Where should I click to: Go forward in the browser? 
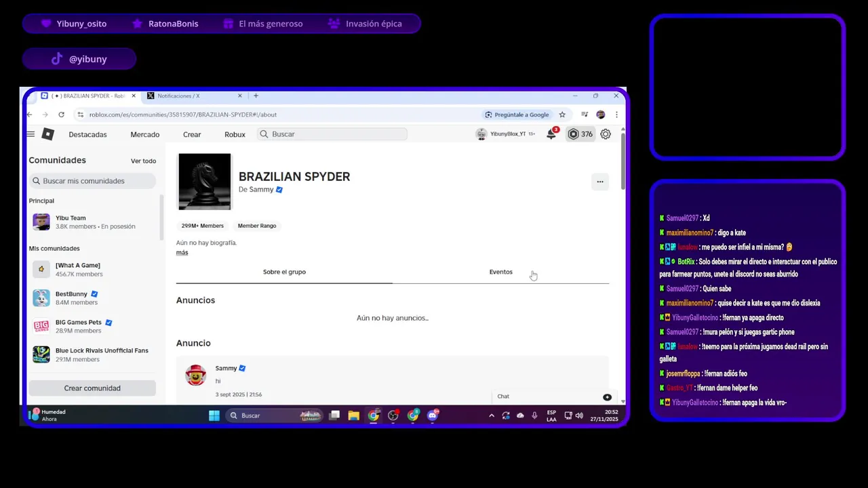coord(45,115)
